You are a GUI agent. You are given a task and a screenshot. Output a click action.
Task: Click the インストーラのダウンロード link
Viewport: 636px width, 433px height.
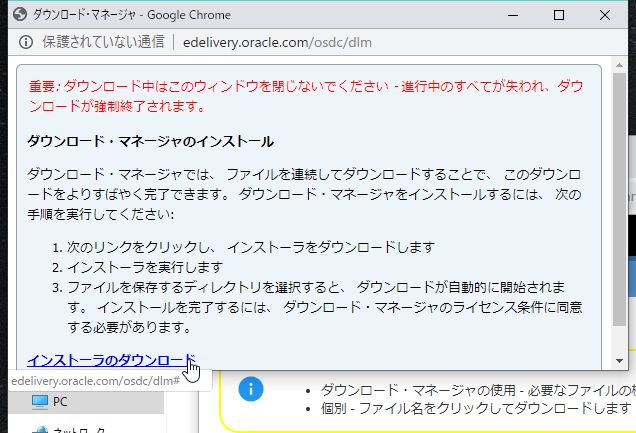(x=112, y=360)
